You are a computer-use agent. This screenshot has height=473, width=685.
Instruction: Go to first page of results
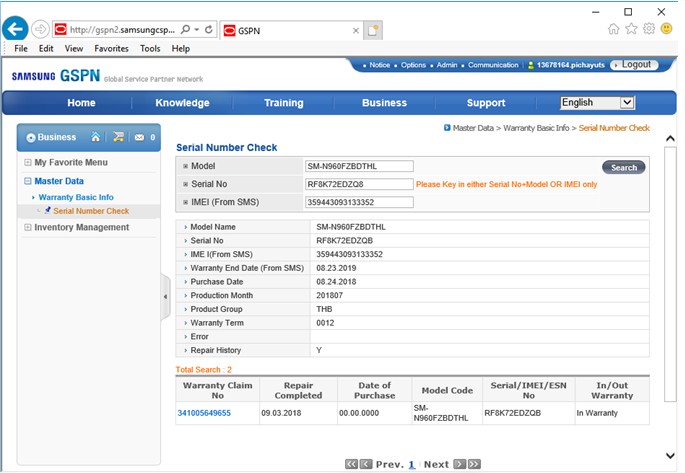pos(351,464)
